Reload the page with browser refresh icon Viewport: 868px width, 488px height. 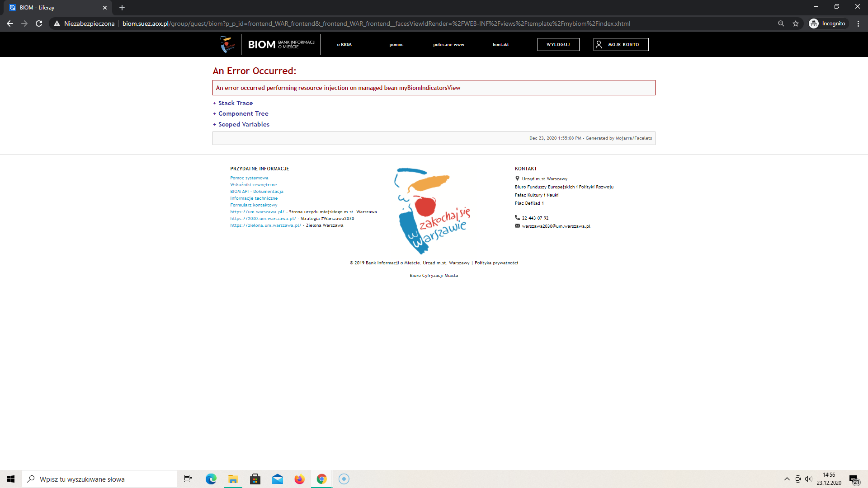pos(39,23)
